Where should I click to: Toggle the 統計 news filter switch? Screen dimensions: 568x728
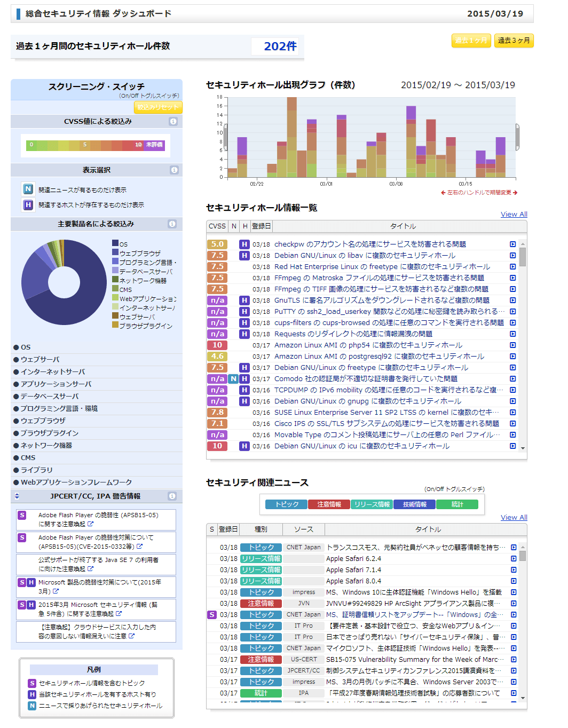coord(457,504)
